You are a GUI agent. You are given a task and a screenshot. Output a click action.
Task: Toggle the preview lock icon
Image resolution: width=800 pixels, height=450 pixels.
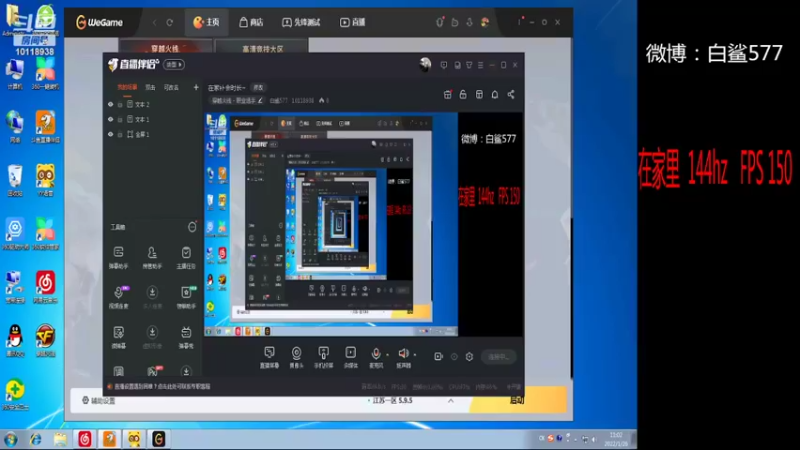(463, 94)
